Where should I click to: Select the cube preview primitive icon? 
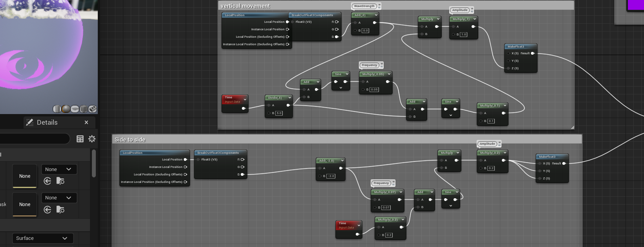84,109
